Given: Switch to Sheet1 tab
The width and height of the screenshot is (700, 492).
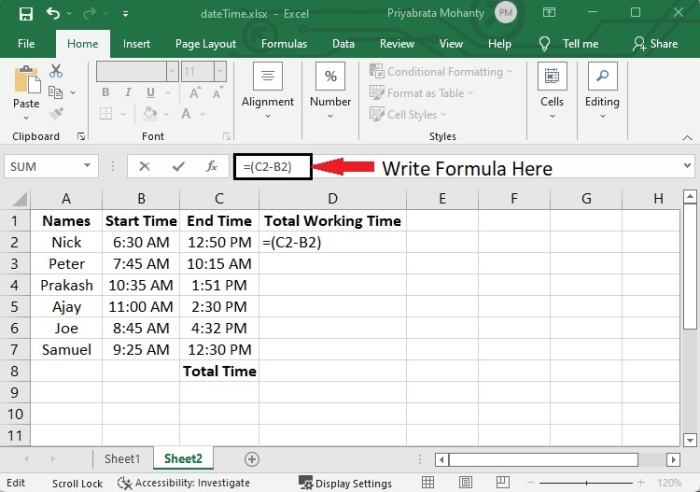Looking at the screenshot, I should (x=122, y=459).
